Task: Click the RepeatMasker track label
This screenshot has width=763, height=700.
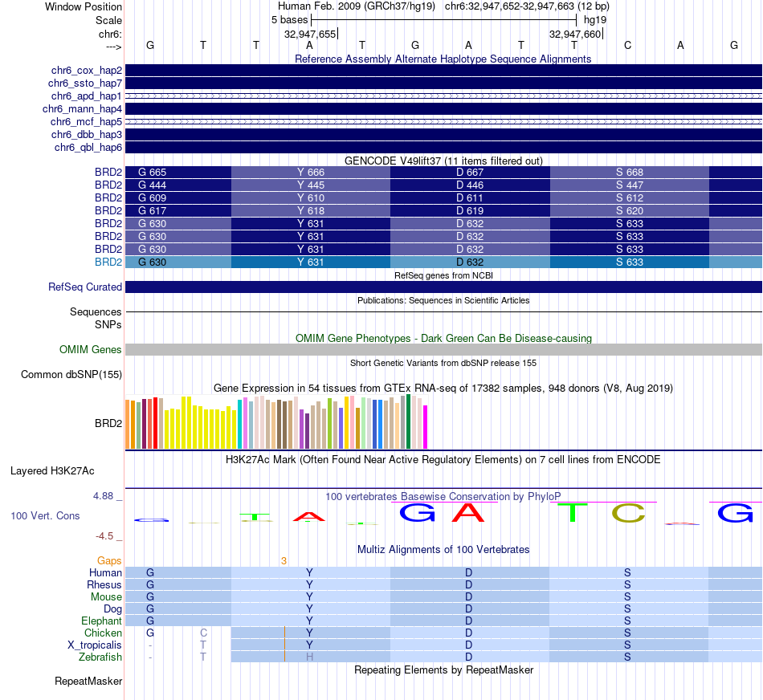Action: (x=88, y=681)
